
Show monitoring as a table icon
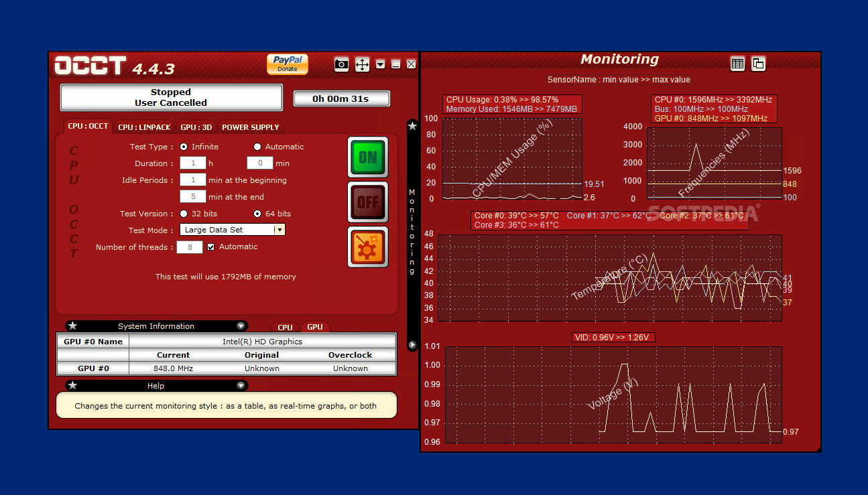[738, 64]
